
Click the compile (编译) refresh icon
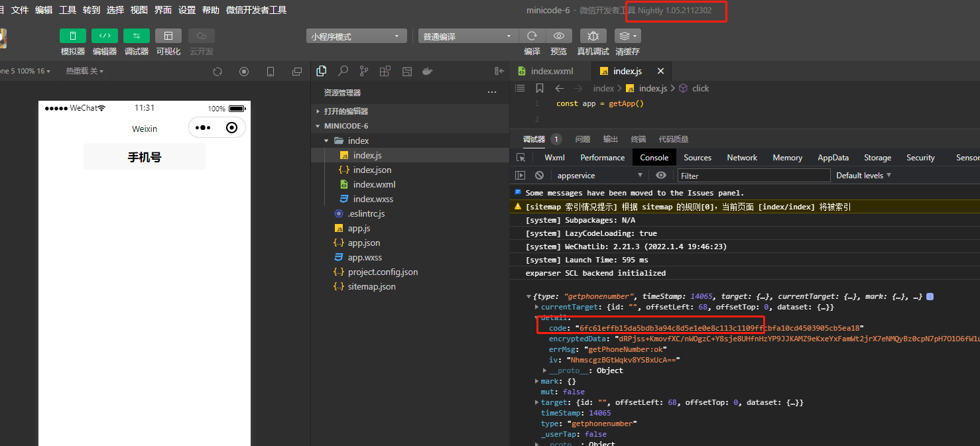tap(532, 36)
